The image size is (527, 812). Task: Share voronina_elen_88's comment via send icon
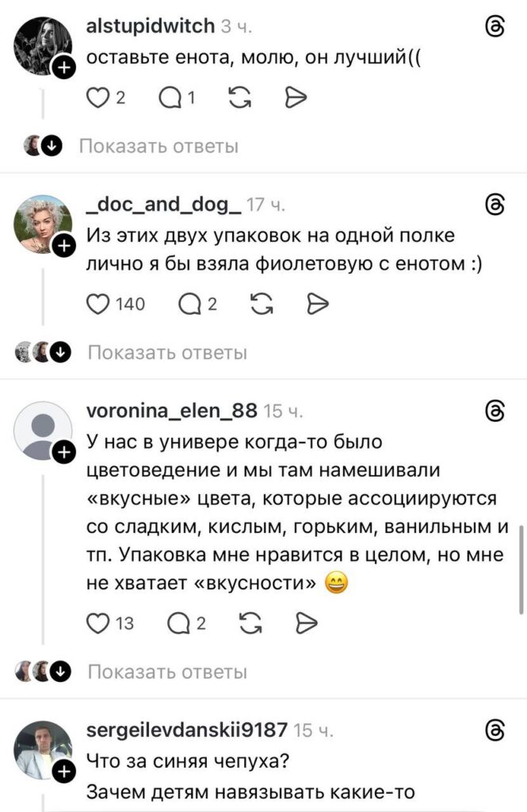click(306, 623)
